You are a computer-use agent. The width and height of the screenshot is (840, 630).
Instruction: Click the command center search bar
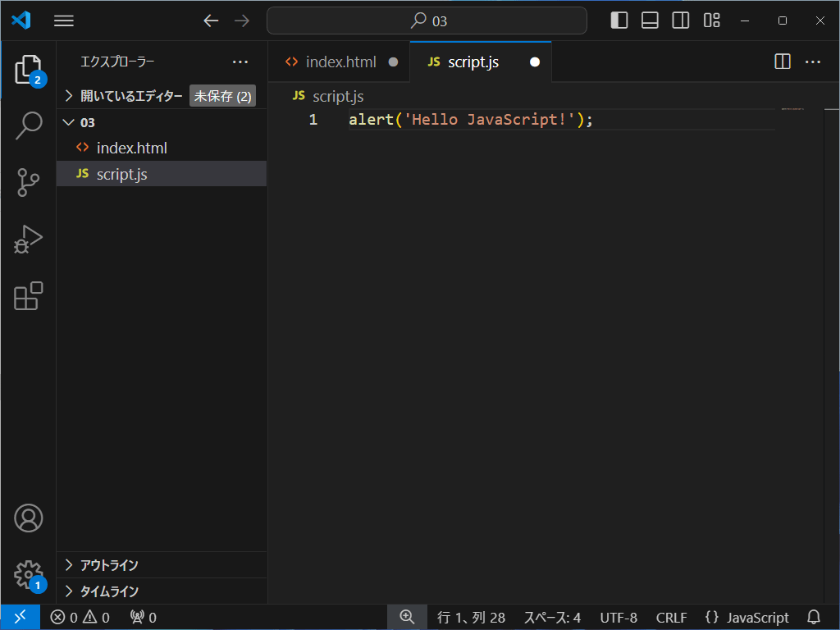coord(426,20)
